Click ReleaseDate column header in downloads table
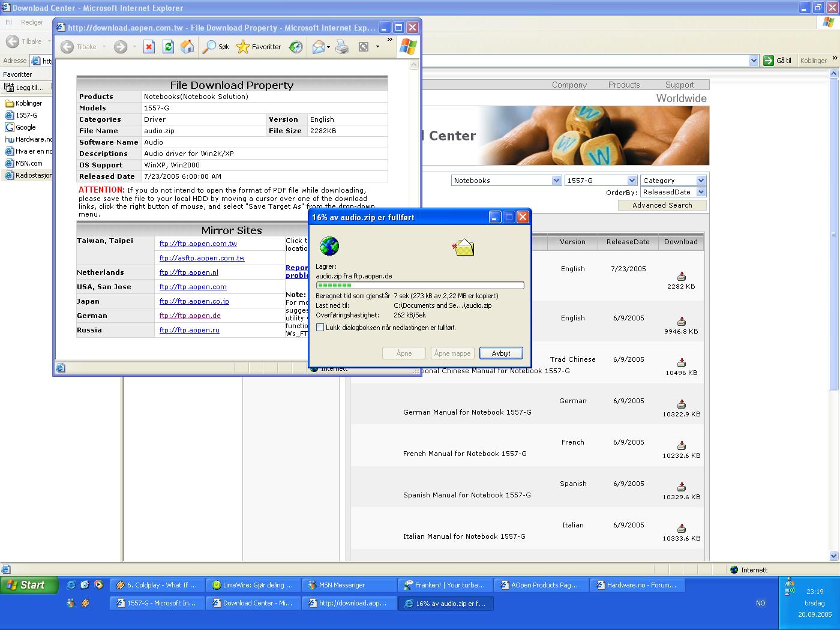 tap(628, 242)
